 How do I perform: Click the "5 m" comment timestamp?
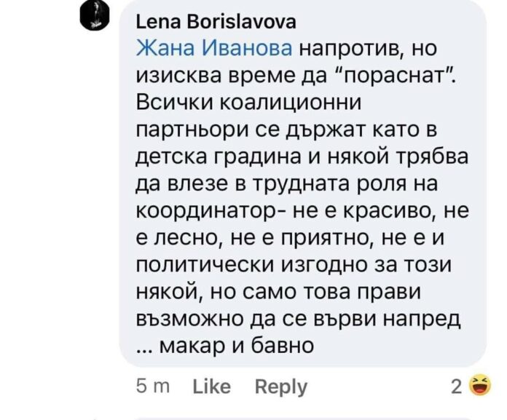click(x=152, y=386)
